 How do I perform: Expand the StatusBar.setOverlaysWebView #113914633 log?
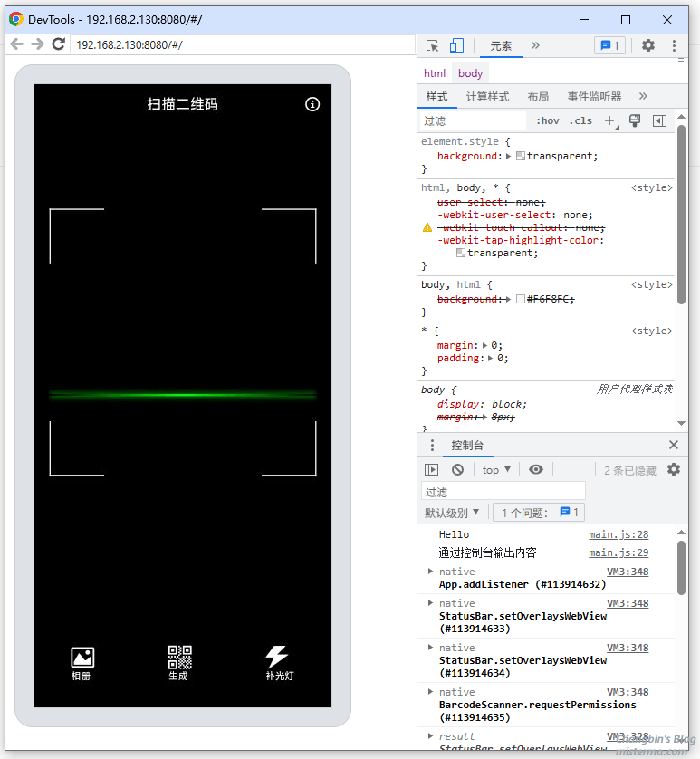pos(430,603)
